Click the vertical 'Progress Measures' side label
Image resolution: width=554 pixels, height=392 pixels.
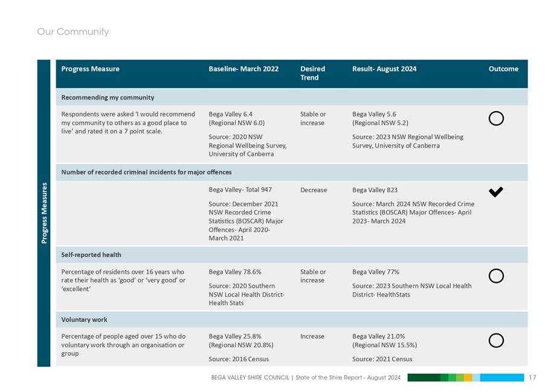tap(44, 213)
